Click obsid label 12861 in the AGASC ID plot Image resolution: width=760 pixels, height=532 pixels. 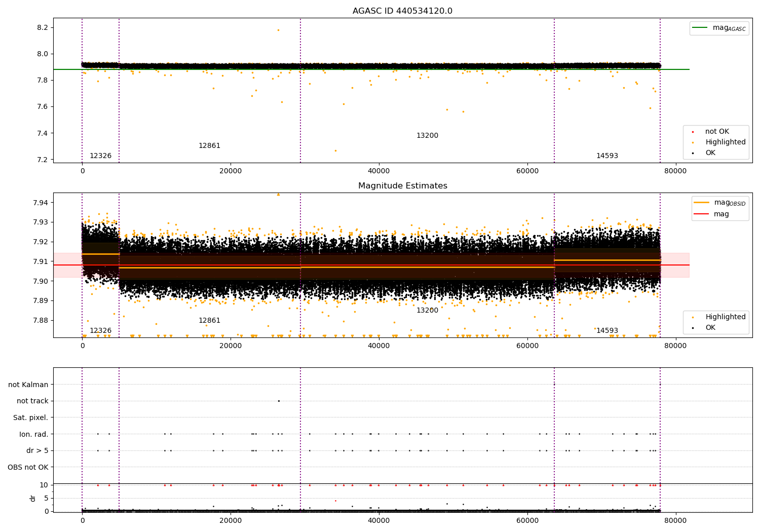[209, 146]
